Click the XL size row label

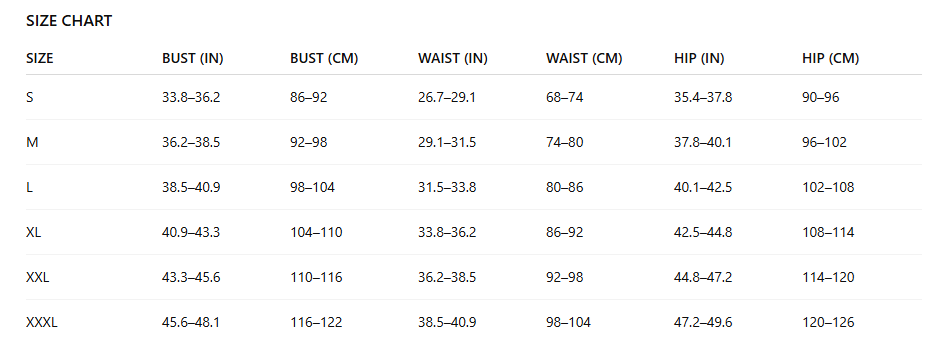point(34,232)
